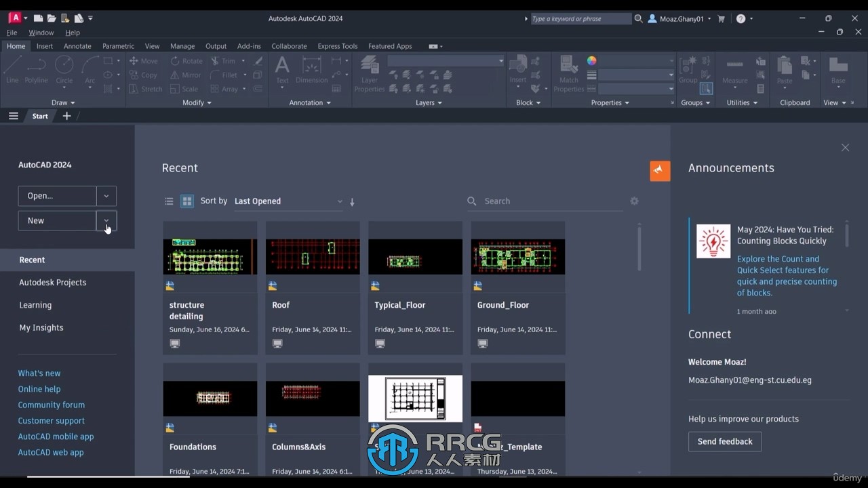Expand the Draw panel

tap(63, 103)
